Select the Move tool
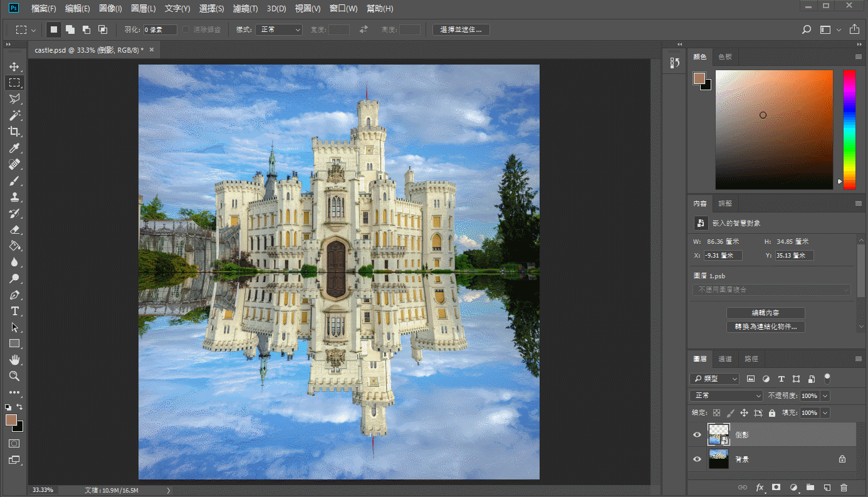This screenshot has width=868, height=497. coord(14,66)
